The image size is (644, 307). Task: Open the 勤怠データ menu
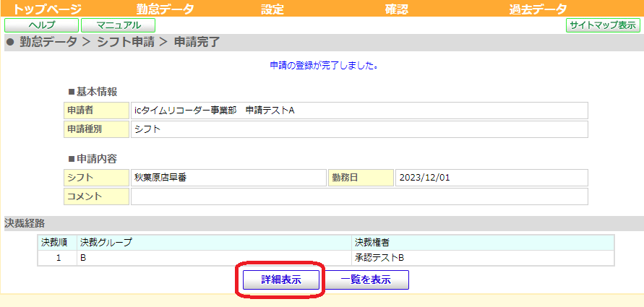pyautogui.click(x=165, y=9)
